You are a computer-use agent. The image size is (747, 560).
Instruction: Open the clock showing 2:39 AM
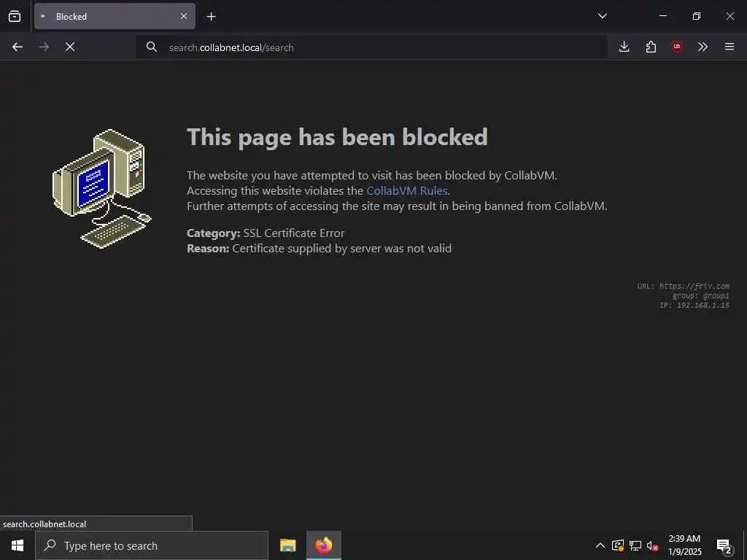pyautogui.click(x=684, y=545)
